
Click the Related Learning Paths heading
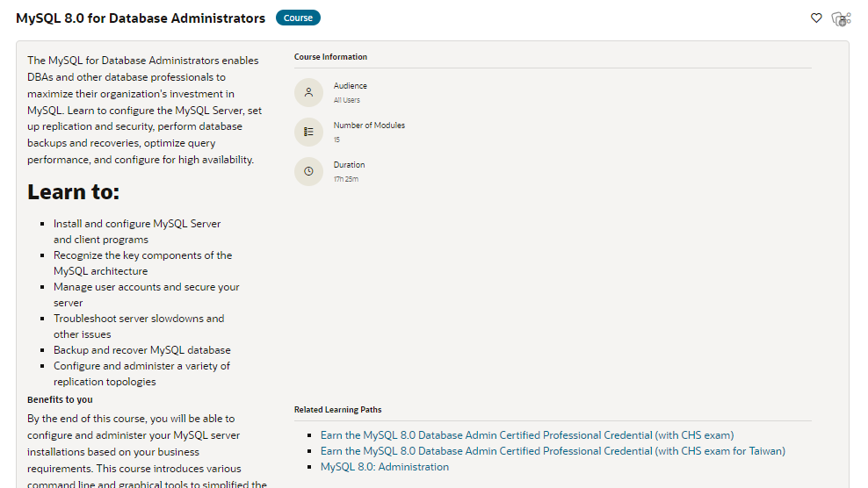337,410
